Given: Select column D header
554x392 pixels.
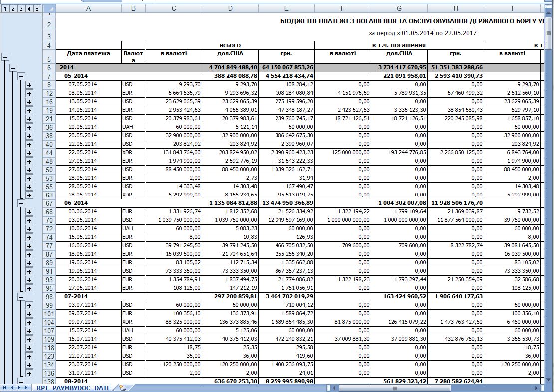Looking at the screenshot, I should pyautogui.click(x=230, y=9).
